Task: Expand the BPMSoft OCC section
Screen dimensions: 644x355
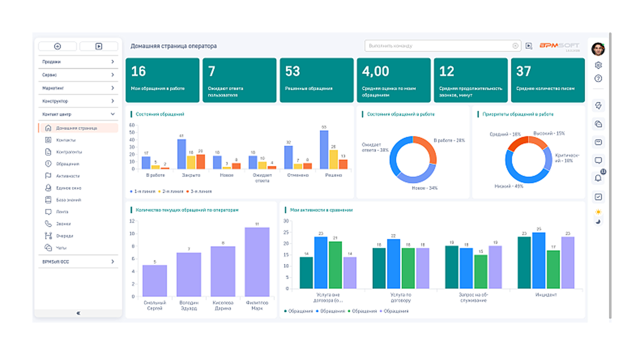Action: [x=78, y=262]
